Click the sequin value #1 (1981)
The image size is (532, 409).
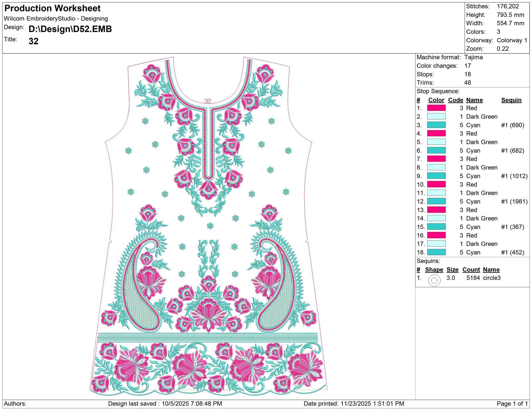(514, 201)
